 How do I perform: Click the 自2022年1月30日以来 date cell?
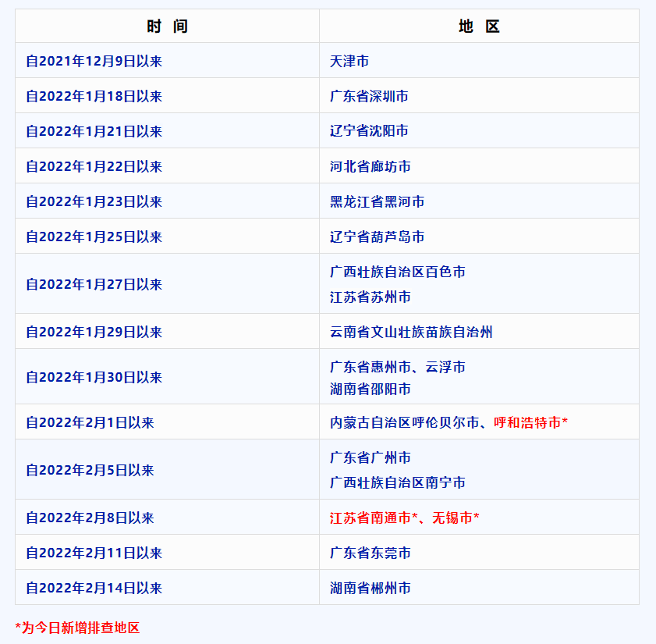click(x=167, y=377)
